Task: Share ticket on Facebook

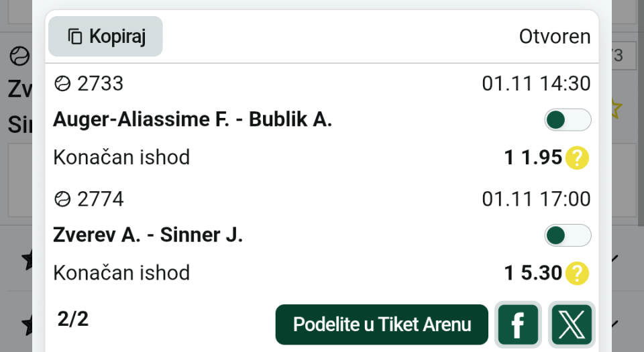Action: (x=518, y=325)
